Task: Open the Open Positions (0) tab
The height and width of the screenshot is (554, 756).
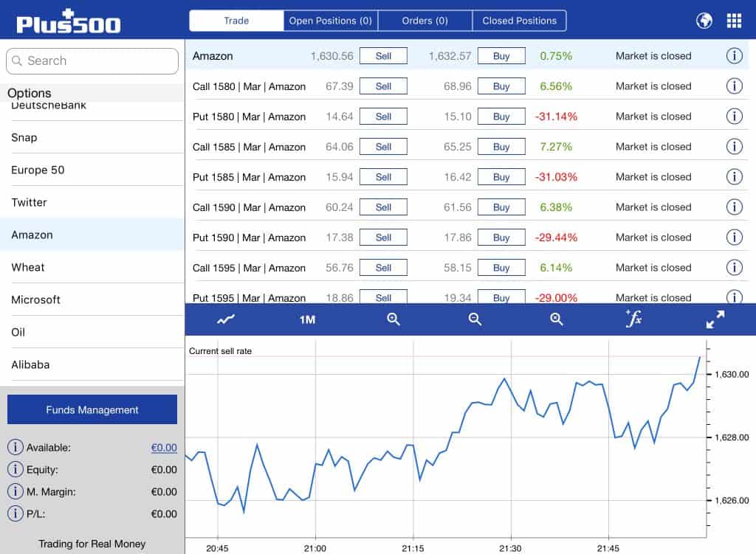Action: click(330, 21)
